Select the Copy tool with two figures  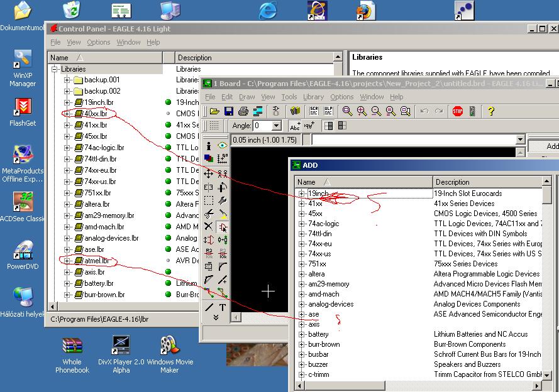click(223, 174)
